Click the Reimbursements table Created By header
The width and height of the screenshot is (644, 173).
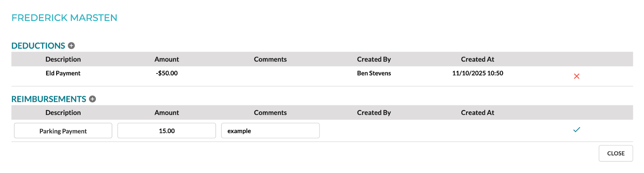click(374, 113)
